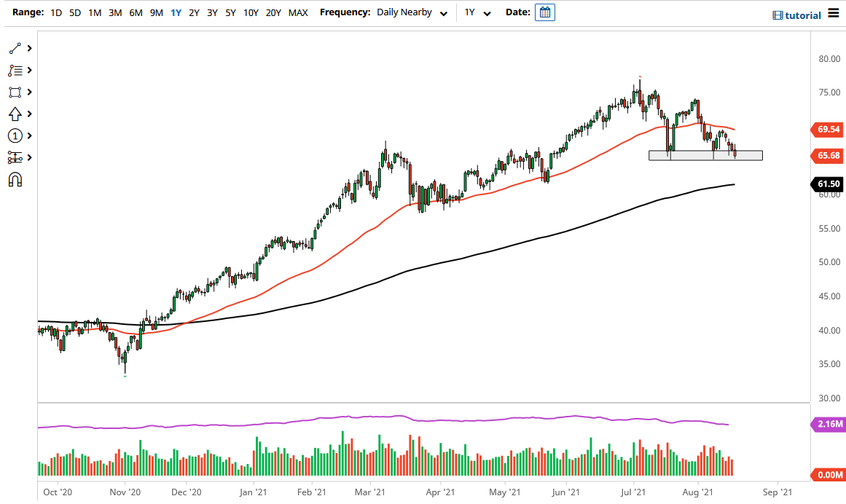Select the Fibonacci tools icon
The image size is (846, 504).
15,70
